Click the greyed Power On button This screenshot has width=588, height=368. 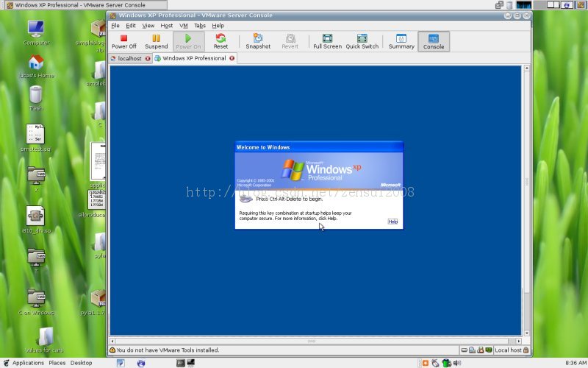point(188,41)
